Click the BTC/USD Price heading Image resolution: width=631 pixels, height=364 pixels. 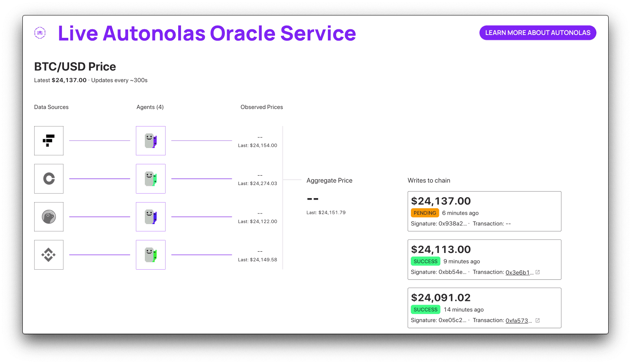pos(75,66)
